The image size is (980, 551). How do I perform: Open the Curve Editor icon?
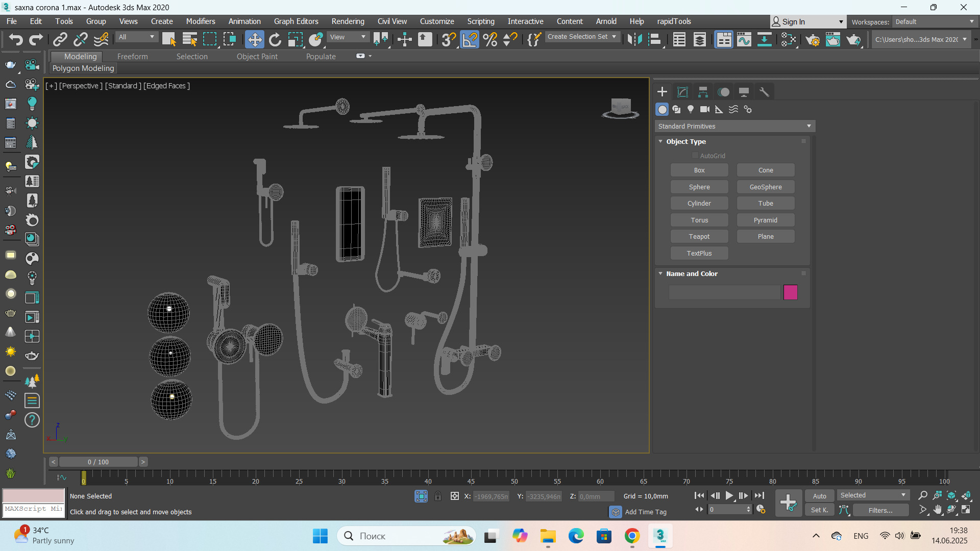(x=744, y=39)
